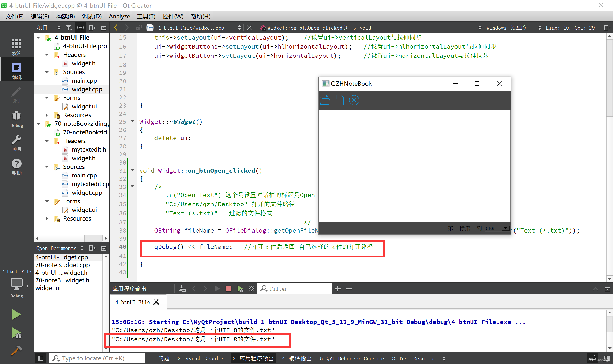
Task: Expand Resources under 4-btnUI-File
Action: (x=47, y=115)
